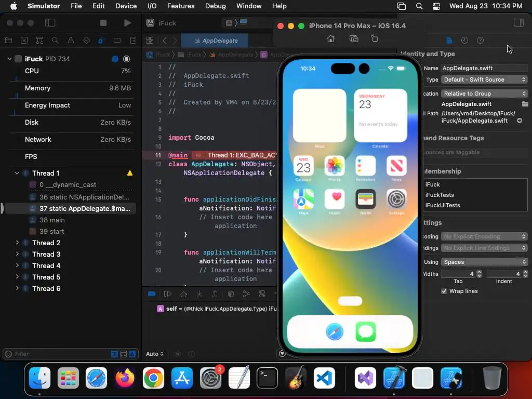The image size is (532, 399).
Task: Select the CPU gauge row
Action: [71, 73]
